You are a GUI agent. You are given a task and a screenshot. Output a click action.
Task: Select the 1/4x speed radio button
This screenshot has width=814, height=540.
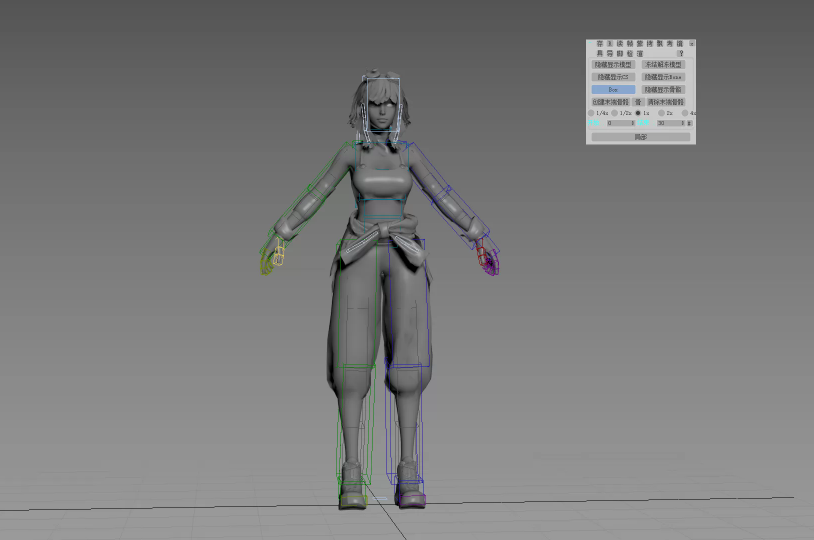(x=591, y=113)
